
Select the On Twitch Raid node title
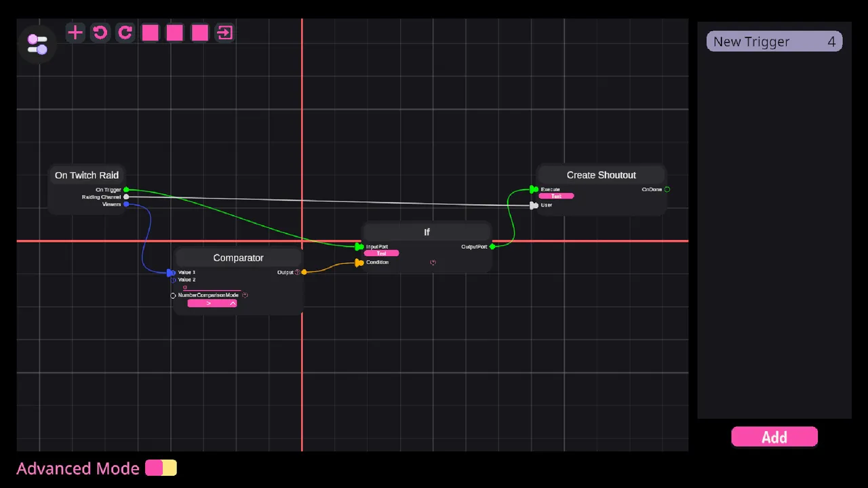point(87,175)
